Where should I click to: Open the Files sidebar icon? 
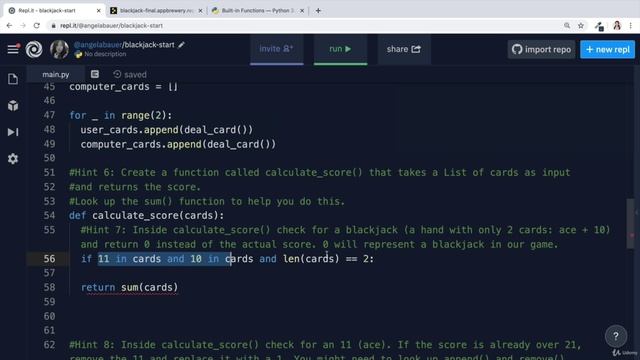pyautogui.click(x=13, y=79)
